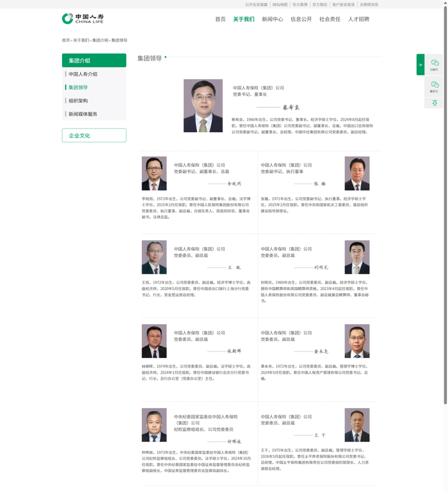
Task: Click the China Life logo
Action: point(83,19)
